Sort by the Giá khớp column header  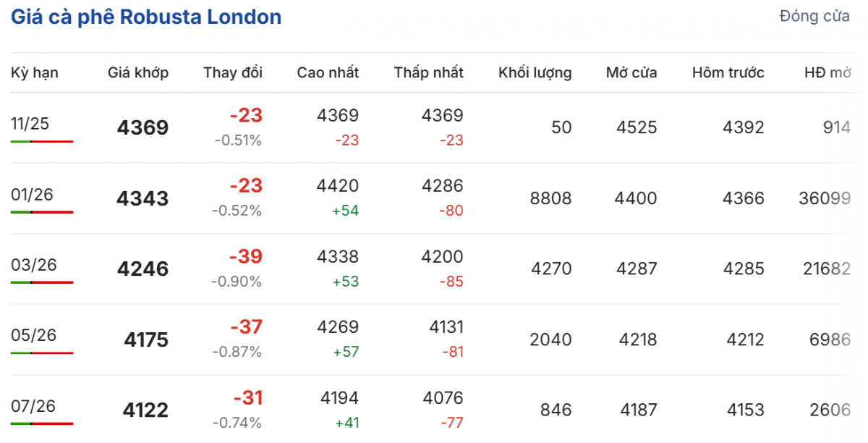(x=138, y=72)
